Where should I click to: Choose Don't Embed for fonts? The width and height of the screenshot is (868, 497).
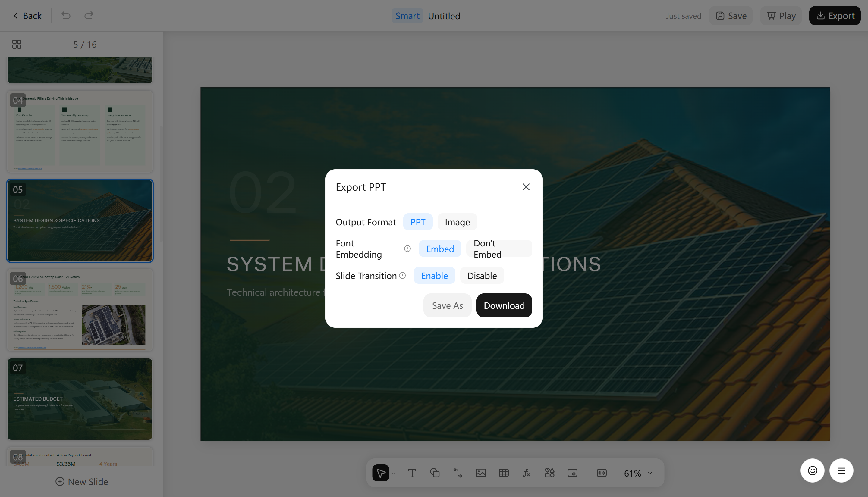[499, 249]
